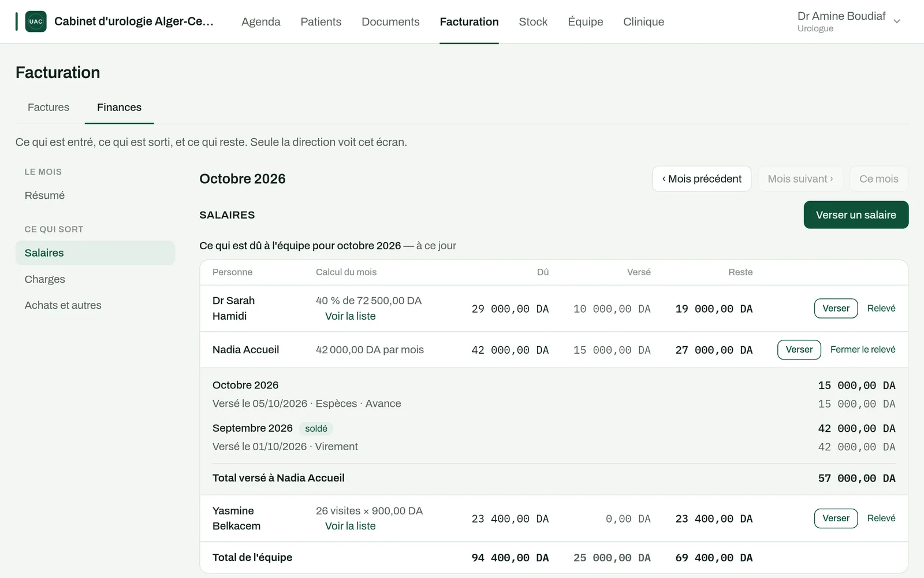Click the Verser un salaire button
This screenshot has height=578, width=924.
tap(856, 214)
